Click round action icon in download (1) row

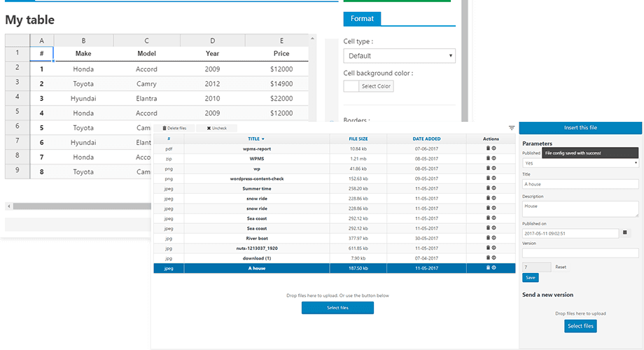click(x=493, y=258)
